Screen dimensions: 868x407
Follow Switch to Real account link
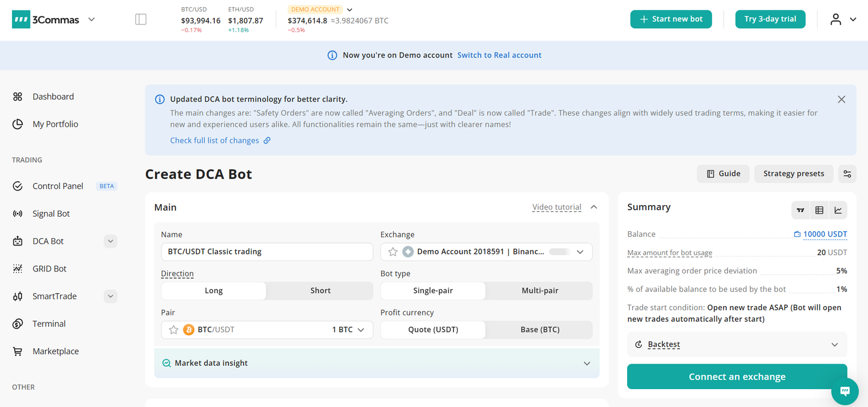(x=499, y=55)
